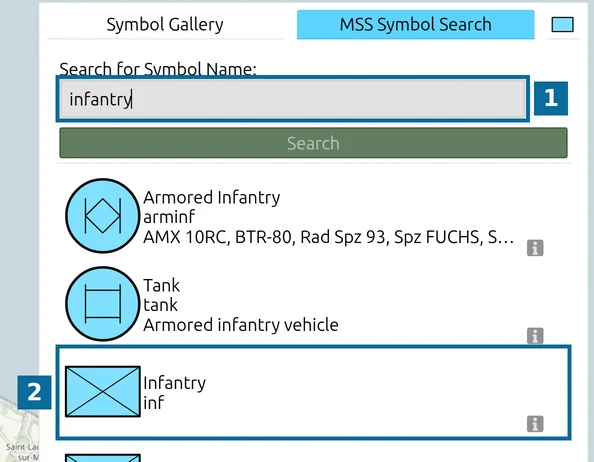Select the Infantry crossed rectangle symbol

point(103,392)
